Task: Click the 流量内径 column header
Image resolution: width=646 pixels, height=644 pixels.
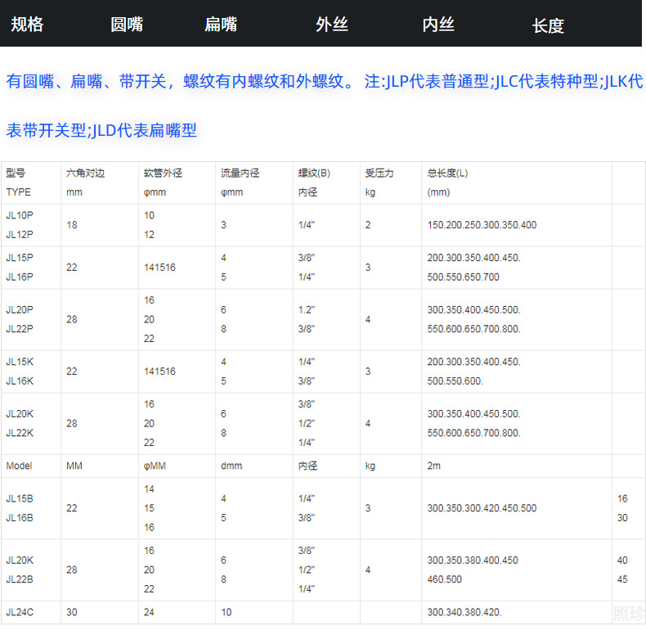Action: 240,173
